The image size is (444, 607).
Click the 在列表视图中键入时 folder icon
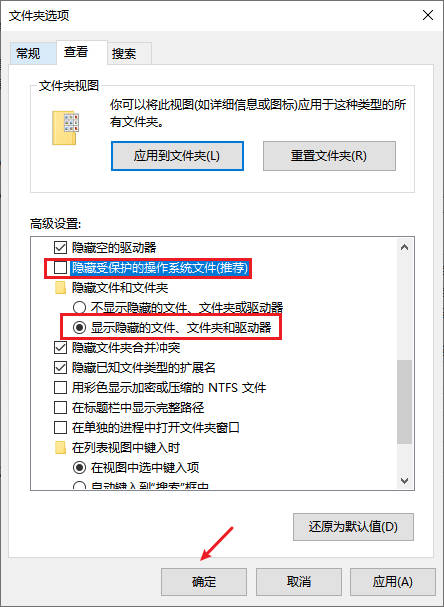[x=60, y=448]
